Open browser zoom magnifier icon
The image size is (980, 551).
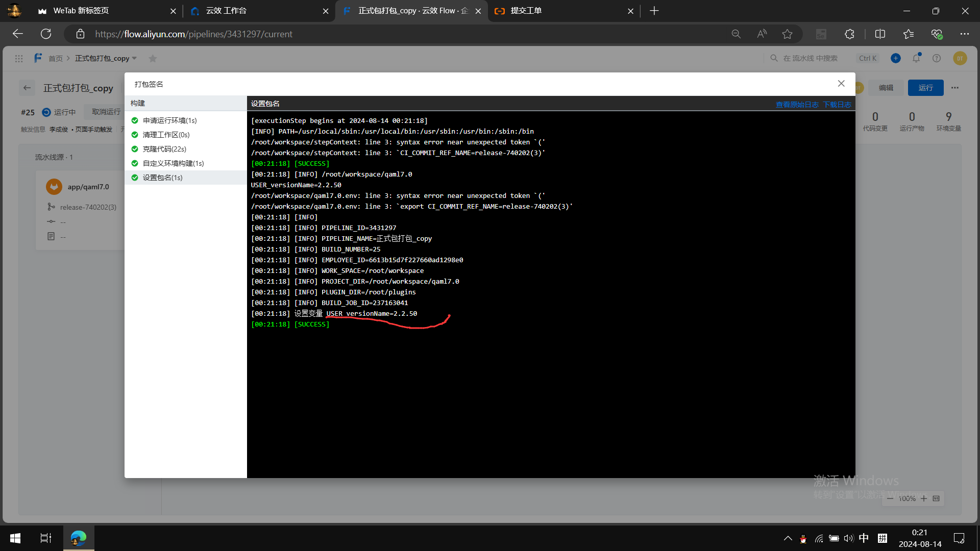(736, 34)
